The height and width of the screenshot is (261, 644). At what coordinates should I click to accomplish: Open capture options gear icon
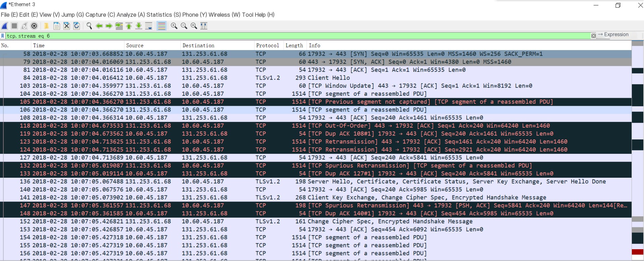click(x=34, y=26)
